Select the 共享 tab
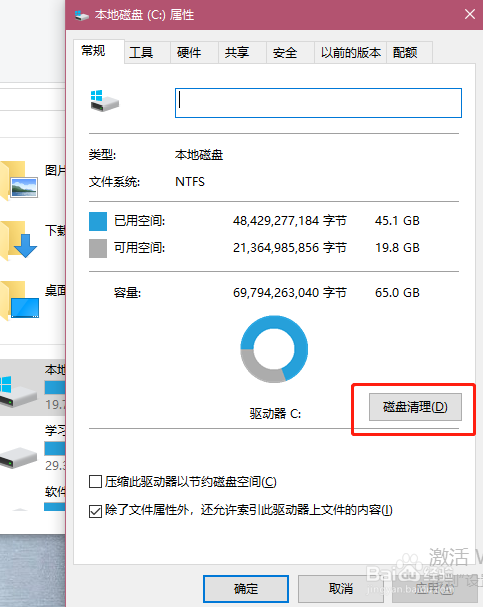Screen dimensions: 483x607 click(242, 53)
